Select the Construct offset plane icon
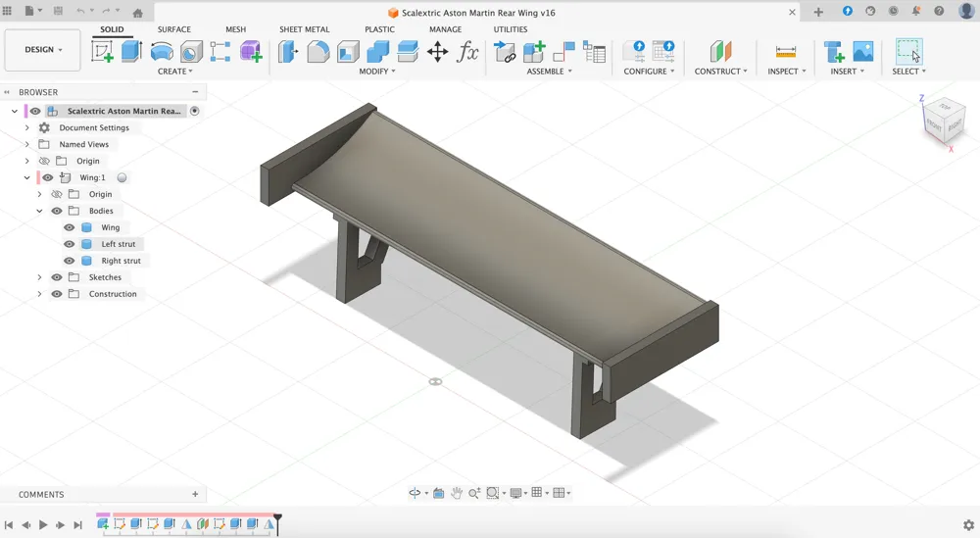The image size is (980, 538). pos(720,52)
